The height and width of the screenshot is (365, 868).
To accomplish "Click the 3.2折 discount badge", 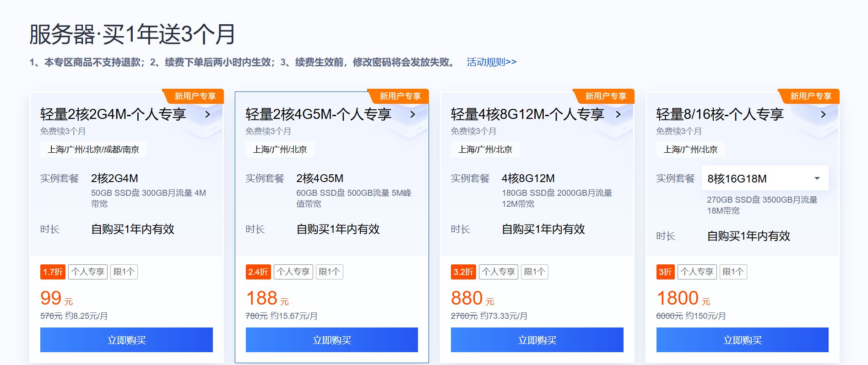I will tap(463, 272).
